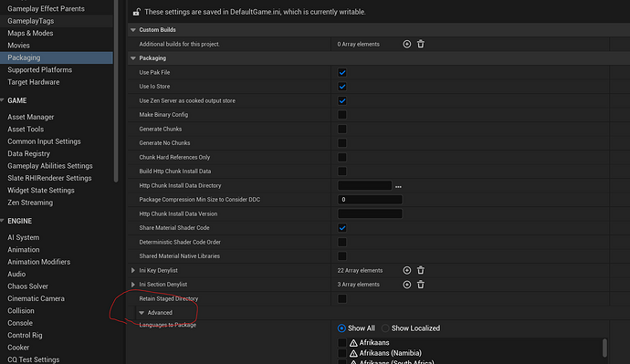This screenshot has height=364, width=630.
Task: Collapse the Advanced section
Action: point(142,313)
